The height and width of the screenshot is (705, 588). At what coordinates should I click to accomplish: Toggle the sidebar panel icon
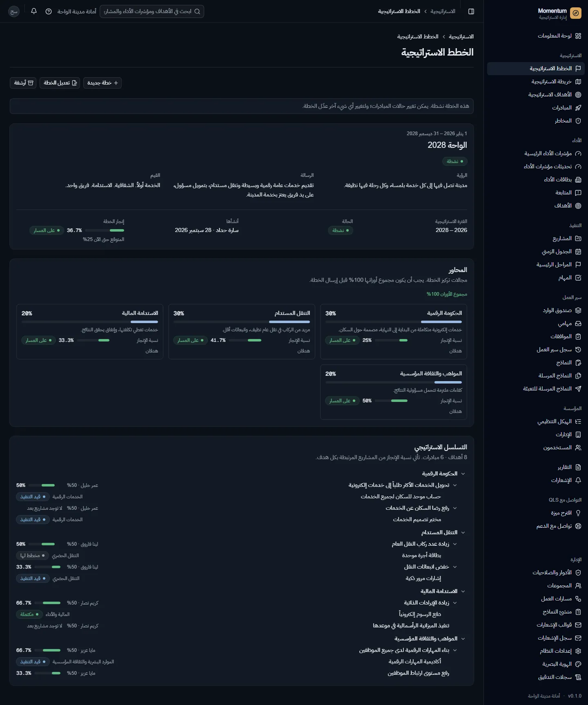point(471,11)
